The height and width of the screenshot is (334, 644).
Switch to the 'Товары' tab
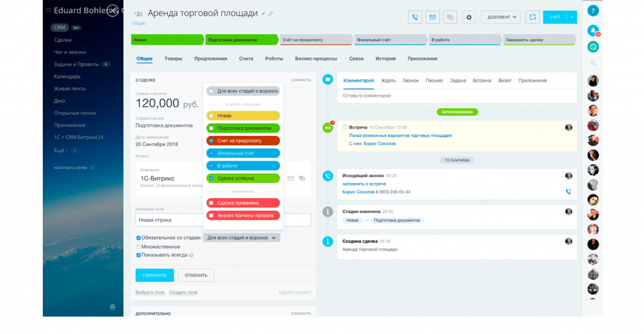pyautogui.click(x=174, y=58)
